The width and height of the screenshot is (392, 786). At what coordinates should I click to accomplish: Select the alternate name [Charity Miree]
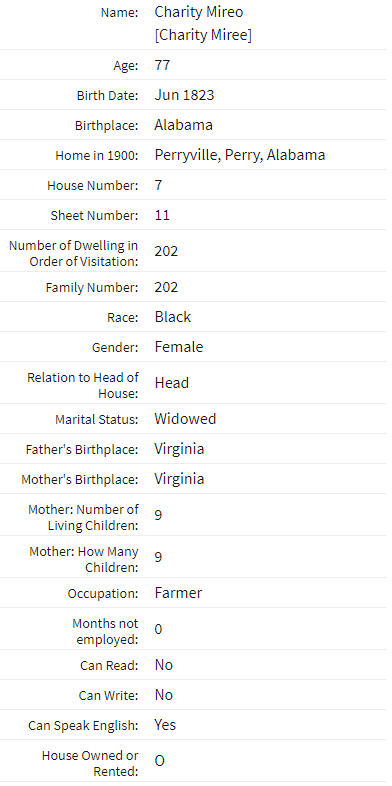pos(203,36)
